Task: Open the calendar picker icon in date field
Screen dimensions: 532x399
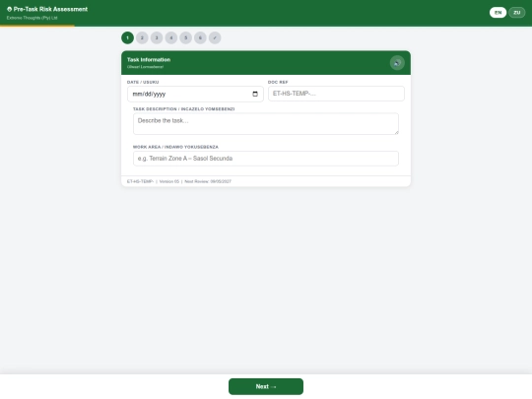Action: pos(255,94)
